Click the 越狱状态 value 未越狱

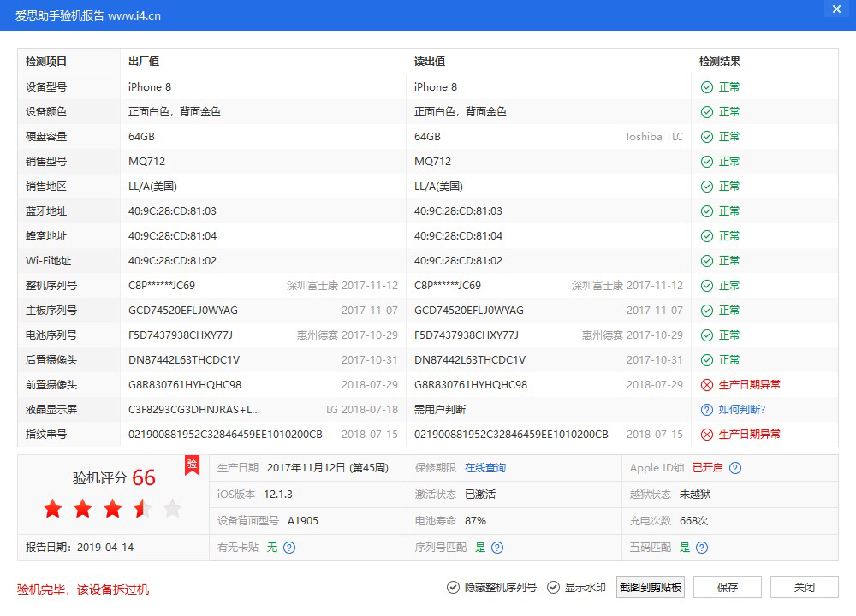point(695,495)
